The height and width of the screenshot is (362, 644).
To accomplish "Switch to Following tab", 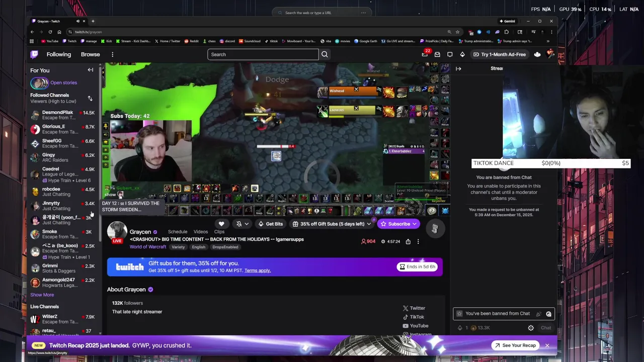I will pos(59,54).
